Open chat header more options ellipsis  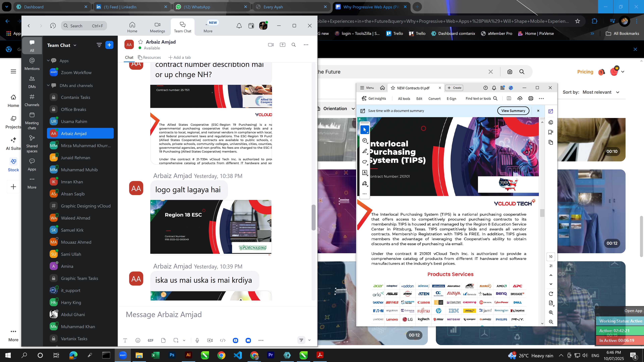point(306,45)
